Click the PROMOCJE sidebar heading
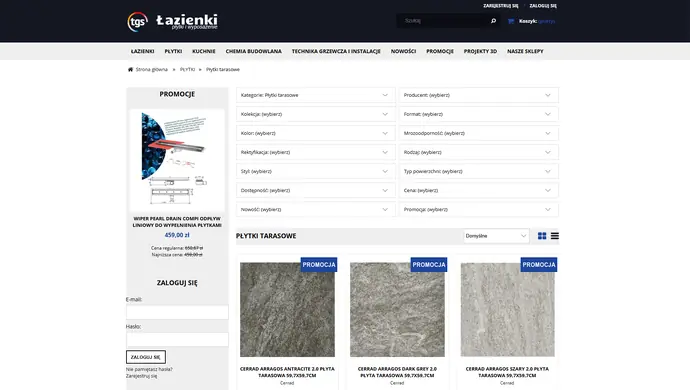690x390 pixels. (177, 94)
